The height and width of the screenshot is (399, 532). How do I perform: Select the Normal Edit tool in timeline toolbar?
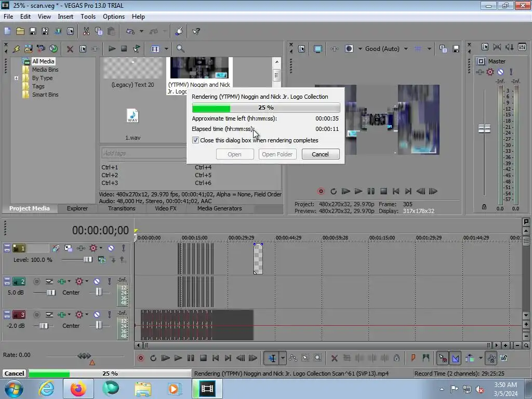pos(272,358)
